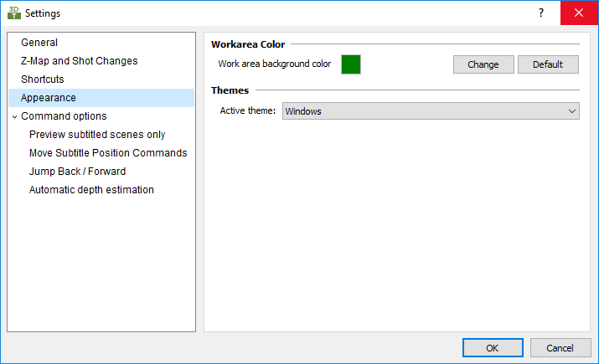This screenshot has width=599, height=364.
Task: Confirm settings with the OK button
Action: pyautogui.click(x=493, y=347)
